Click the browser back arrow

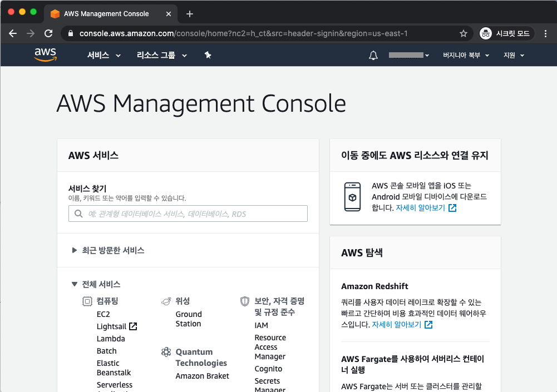13,33
